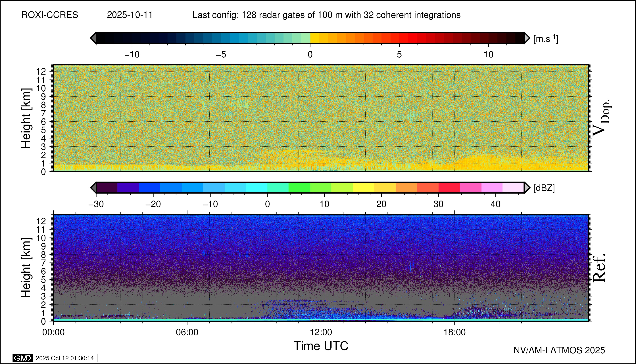Click the pink 35 dBZ color swatch
The image size is (636, 364).
pyautogui.click(x=470, y=188)
